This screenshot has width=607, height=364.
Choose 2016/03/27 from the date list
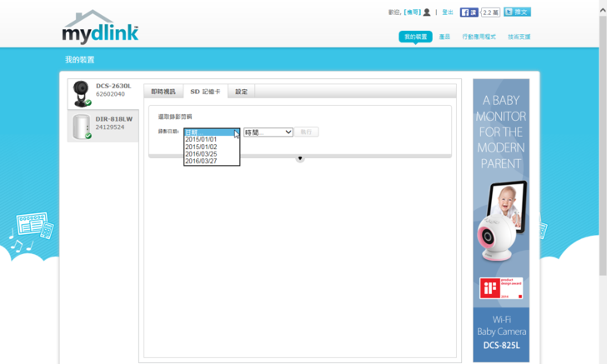click(x=212, y=161)
